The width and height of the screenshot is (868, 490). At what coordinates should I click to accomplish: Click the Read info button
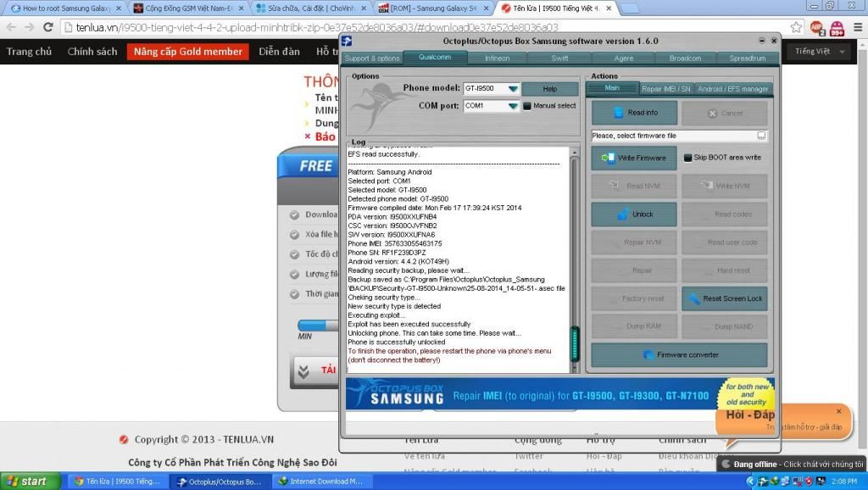pos(634,113)
